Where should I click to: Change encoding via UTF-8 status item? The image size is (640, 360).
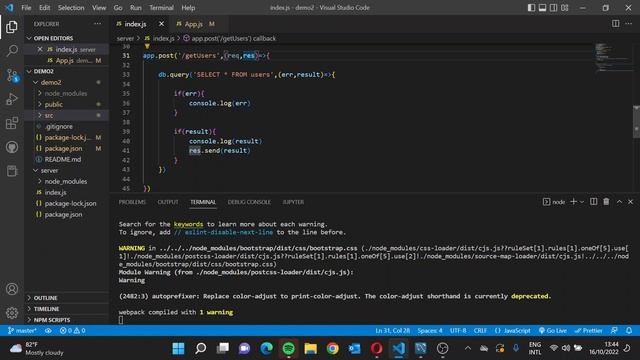pyautogui.click(x=458, y=331)
